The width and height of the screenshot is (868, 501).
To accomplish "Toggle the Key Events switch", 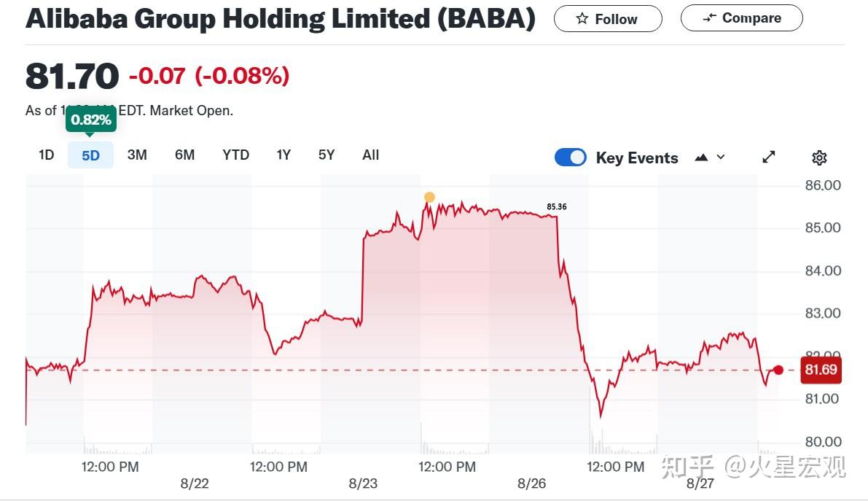I will (570, 158).
